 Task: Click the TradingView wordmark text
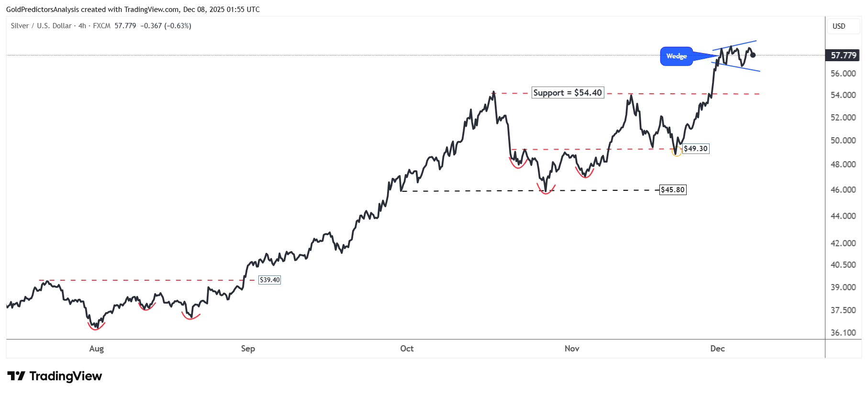point(66,376)
